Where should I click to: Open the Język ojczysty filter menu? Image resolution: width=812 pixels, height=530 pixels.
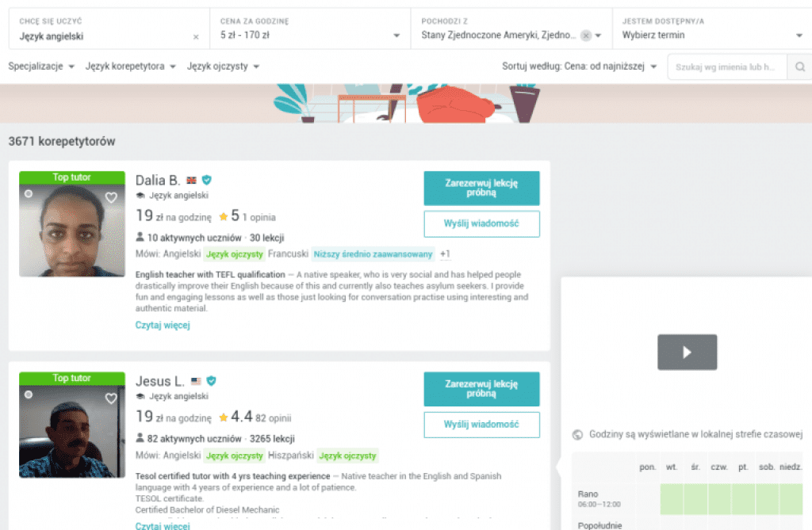click(223, 67)
